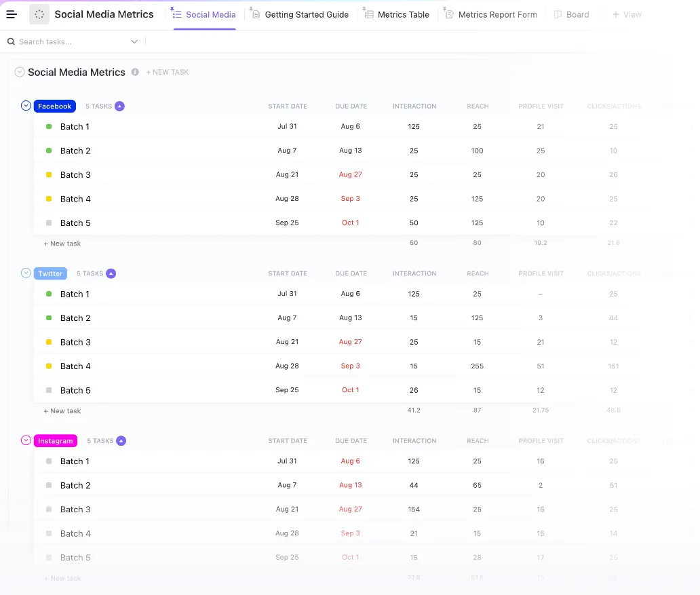Add new task under Facebook group

(x=62, y=244)
